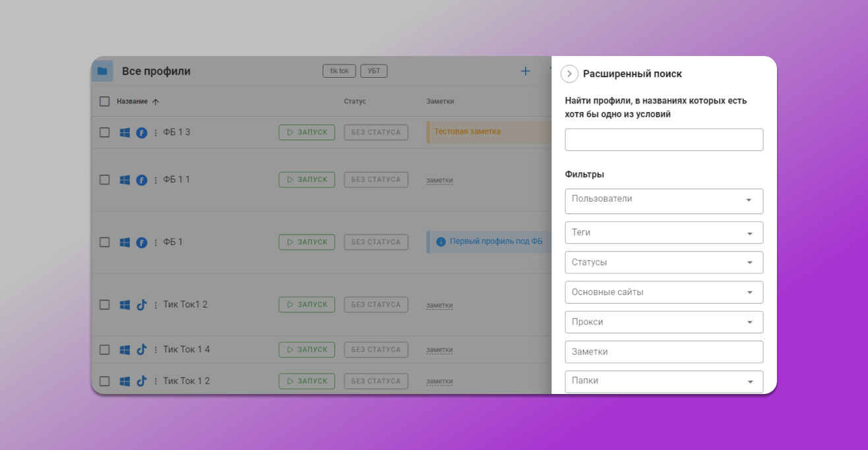Screen dimensions: 868x450
Task: Click БЕЗ СТАТУСА button for ФБ 1
Action: pos(376,242)
